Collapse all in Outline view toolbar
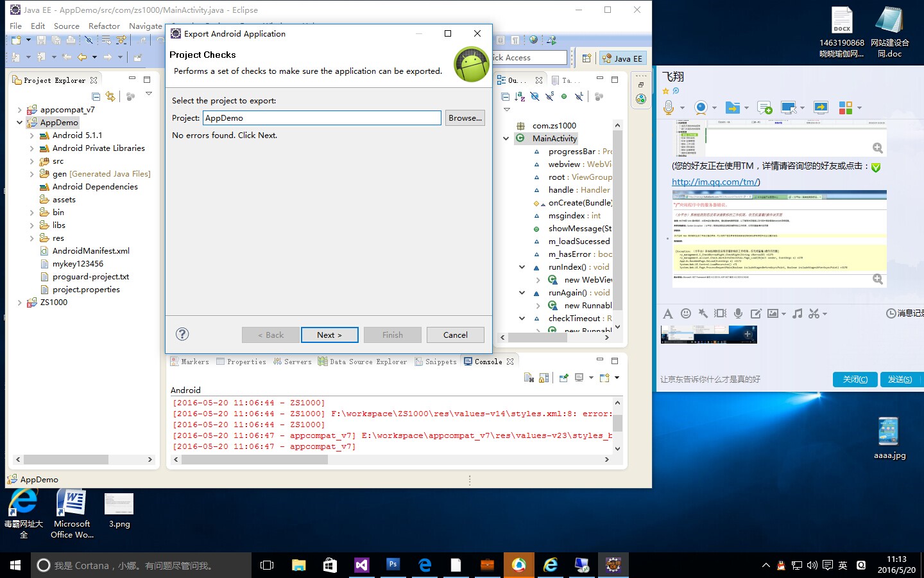 (505, 96)
